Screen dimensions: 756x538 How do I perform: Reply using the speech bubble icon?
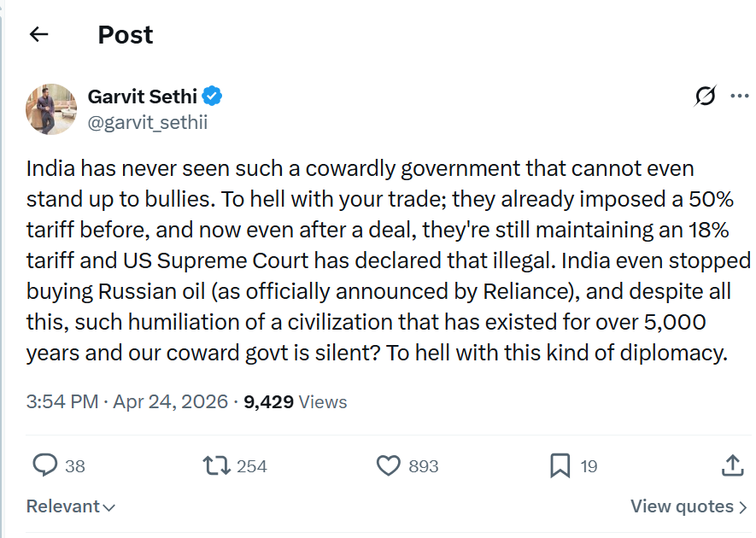[44, 465]
